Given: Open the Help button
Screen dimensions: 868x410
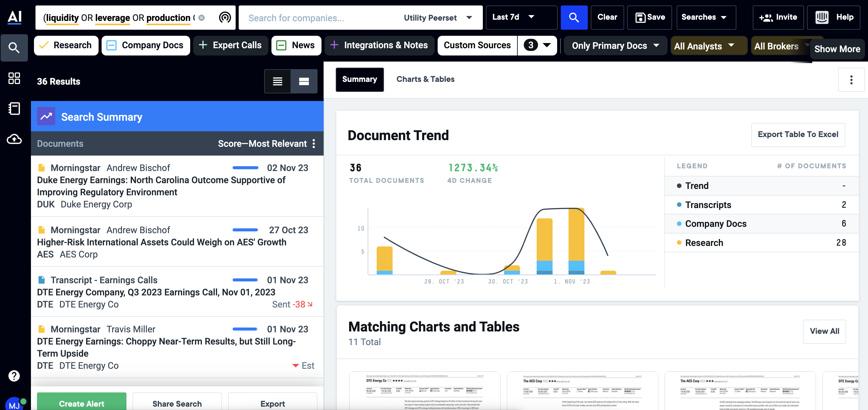Looking at the screenshot, I should 834,17.
